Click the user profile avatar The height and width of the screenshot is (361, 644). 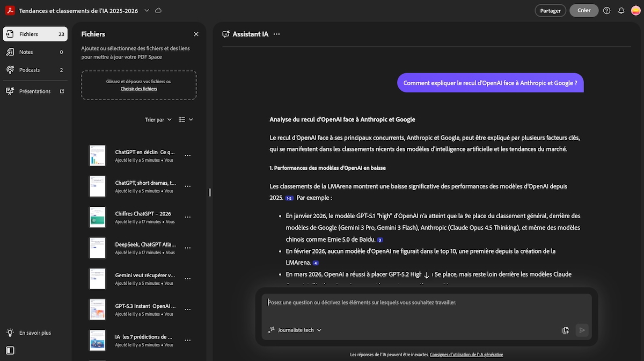pyautogui.click(x=635, y=11)
